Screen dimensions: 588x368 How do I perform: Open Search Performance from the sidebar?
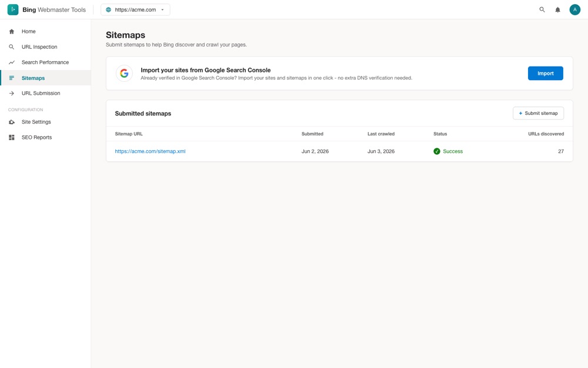(45, 62)
